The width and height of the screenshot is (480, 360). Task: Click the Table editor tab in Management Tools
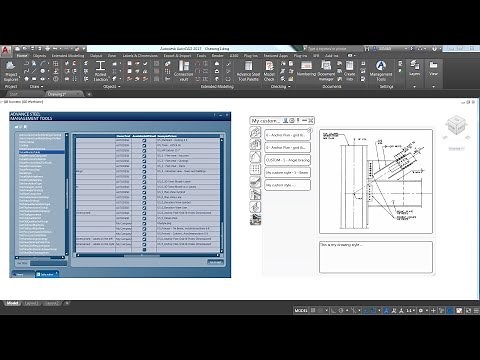pos(47,274)
